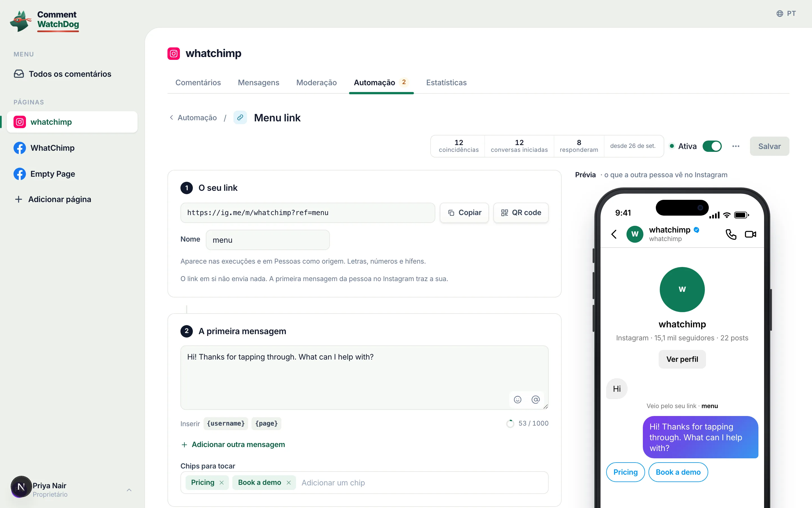Select the whatchimp page in sidebar

pyautogui.click(x=72, y=122)
